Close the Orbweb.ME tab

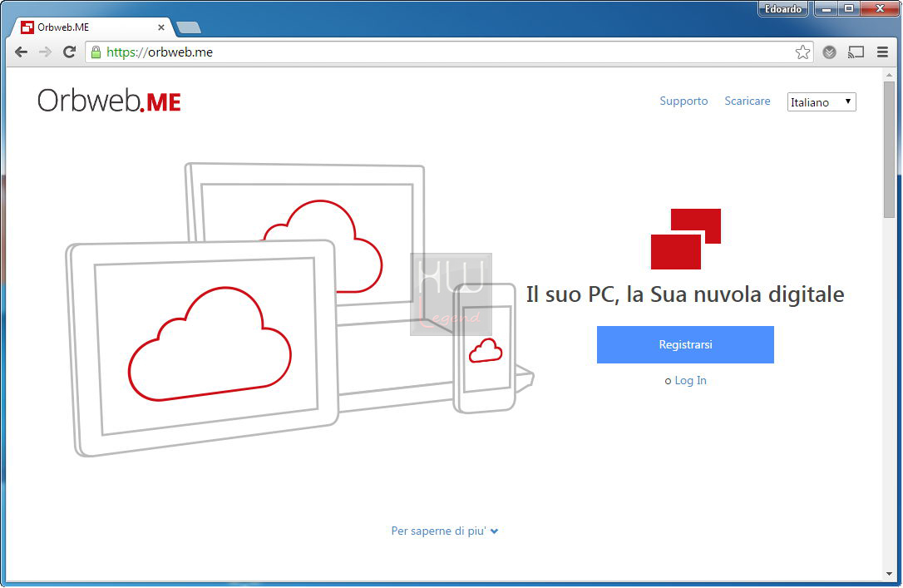tap(161, 27)
